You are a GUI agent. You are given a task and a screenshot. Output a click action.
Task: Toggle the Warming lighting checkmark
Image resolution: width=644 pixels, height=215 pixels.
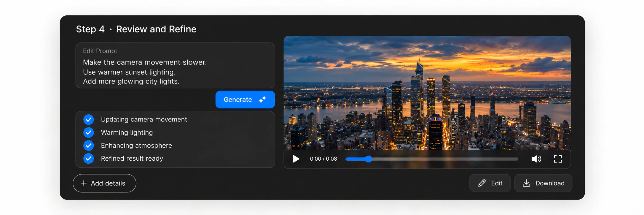point(88,132)
